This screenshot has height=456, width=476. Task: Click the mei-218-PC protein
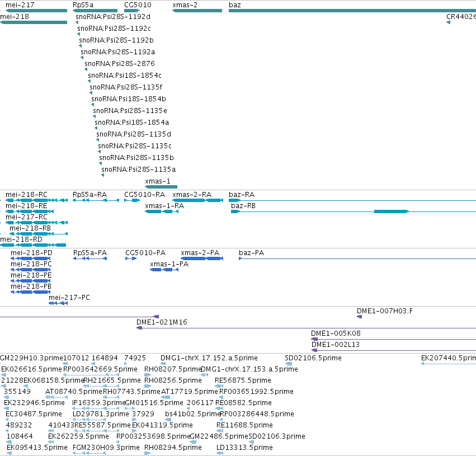[31, 270]
